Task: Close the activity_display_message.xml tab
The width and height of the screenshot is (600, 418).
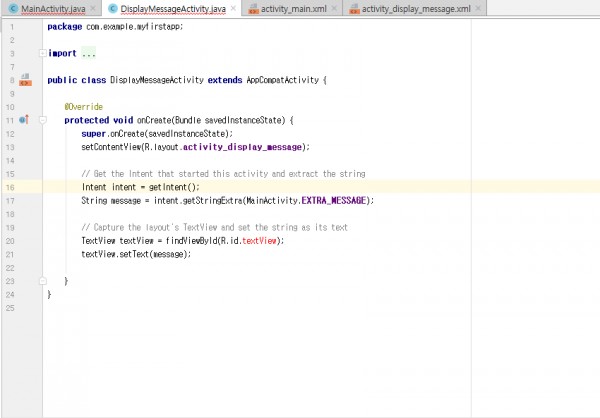Action: [x=478, y=8]
